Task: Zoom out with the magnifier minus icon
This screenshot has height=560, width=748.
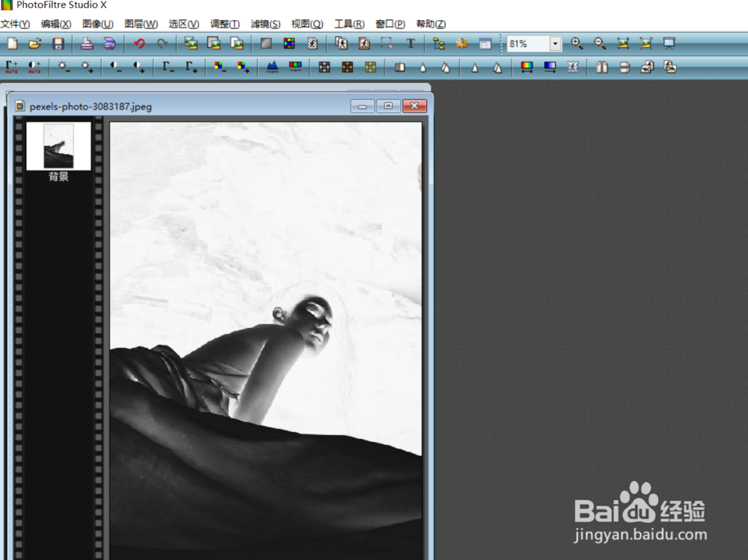Action: tap(600, 44)
